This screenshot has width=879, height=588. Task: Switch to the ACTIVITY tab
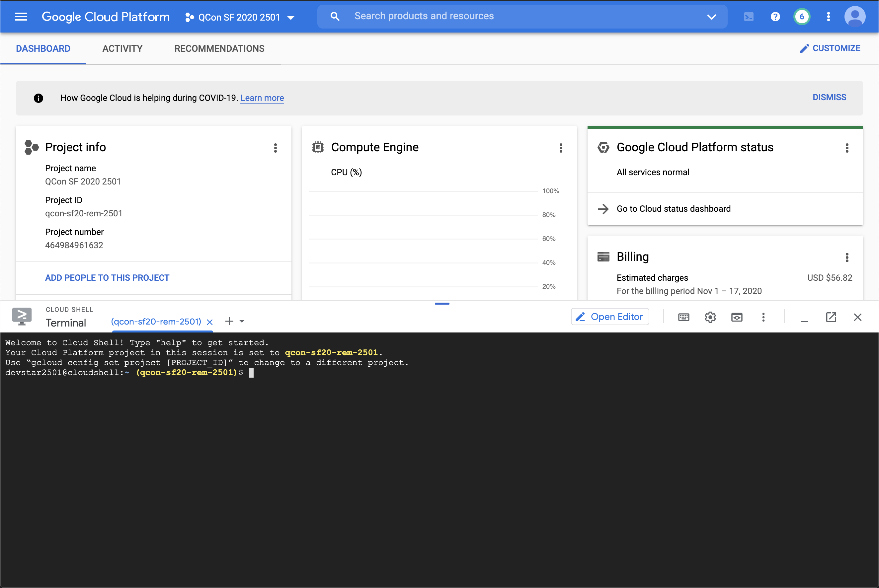(122, 49)
